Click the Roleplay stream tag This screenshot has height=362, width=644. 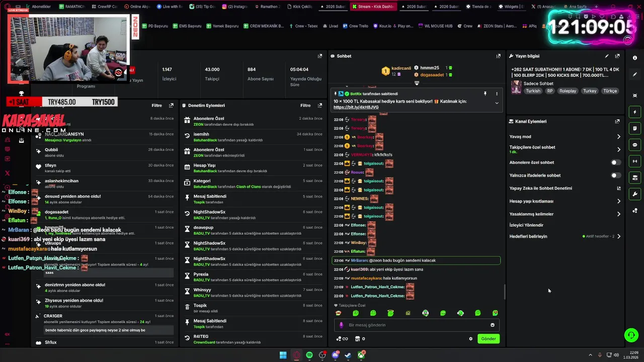coord(568,91)
